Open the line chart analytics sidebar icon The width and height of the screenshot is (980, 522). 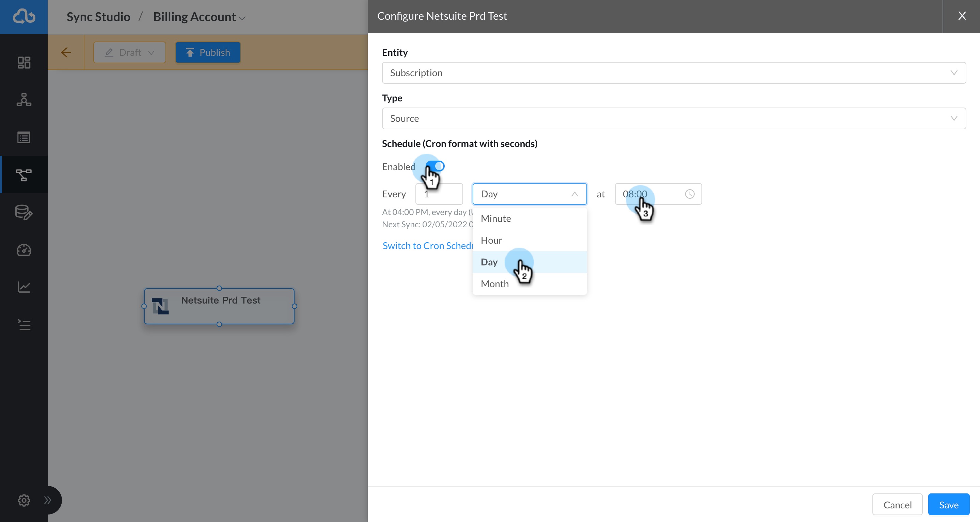[24, 287]
